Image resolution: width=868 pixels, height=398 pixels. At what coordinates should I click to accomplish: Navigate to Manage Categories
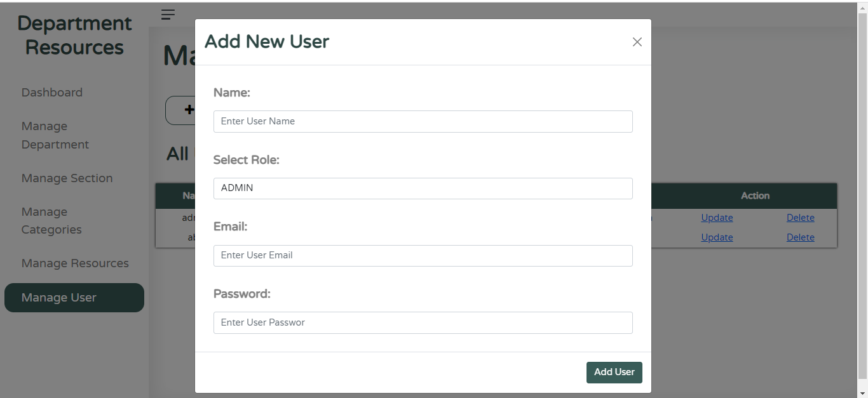tap(51, 220)
